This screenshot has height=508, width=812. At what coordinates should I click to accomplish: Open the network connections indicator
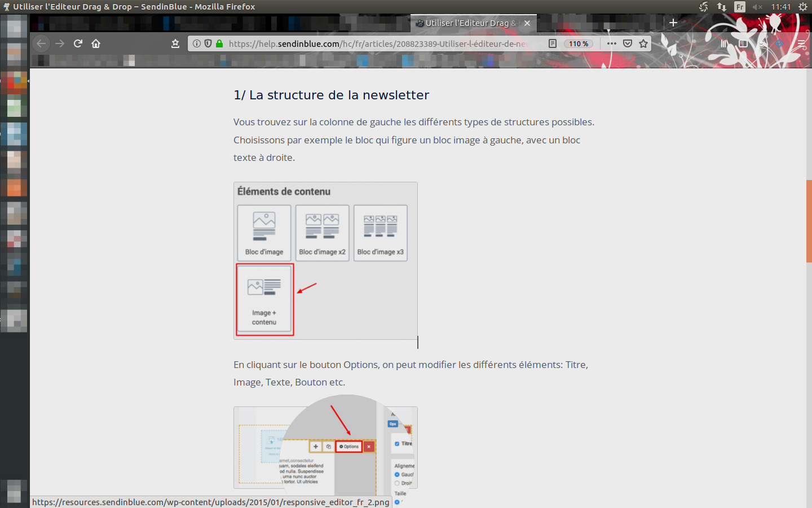point(722,7)
